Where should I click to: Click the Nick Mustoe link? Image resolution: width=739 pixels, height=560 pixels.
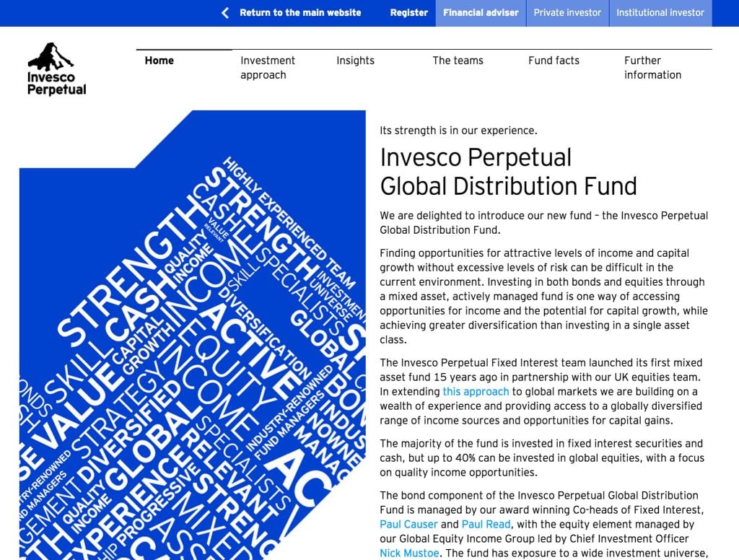pyautogui.click(x=409, y=553)
